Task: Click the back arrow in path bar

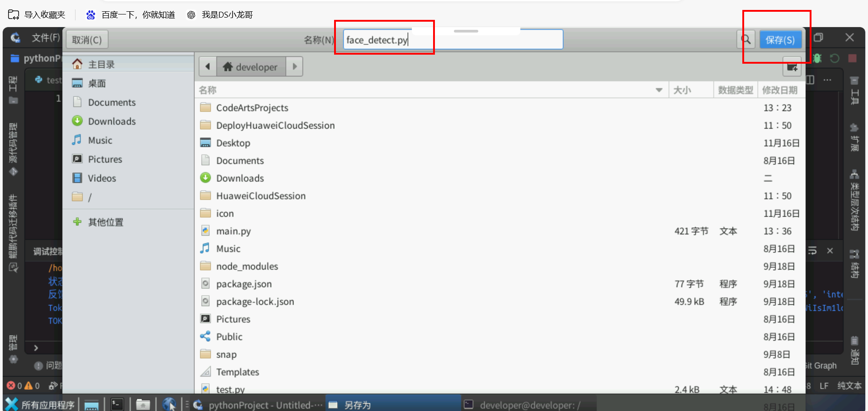Action: click(x=208, y=67)
